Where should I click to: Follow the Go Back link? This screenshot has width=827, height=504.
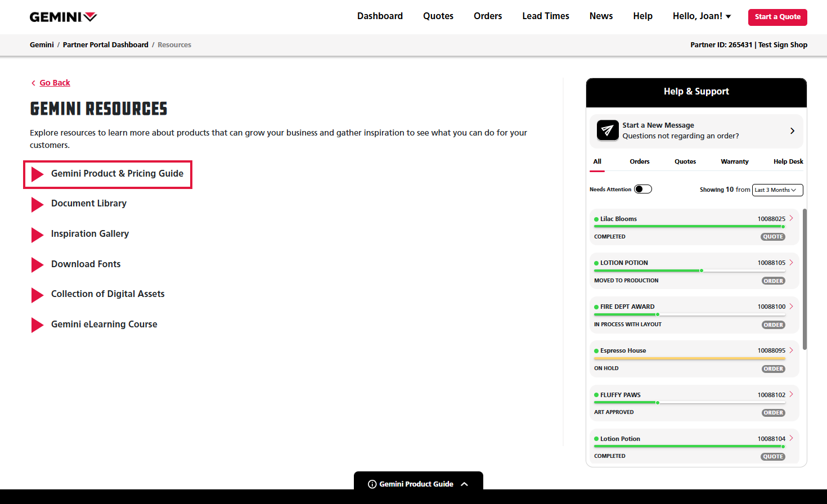point(55,83)
